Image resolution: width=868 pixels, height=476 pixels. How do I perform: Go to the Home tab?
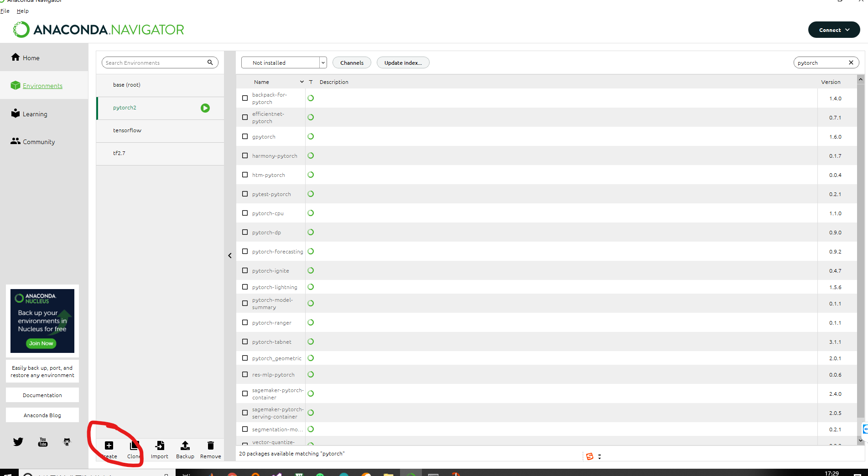[44, 57]
